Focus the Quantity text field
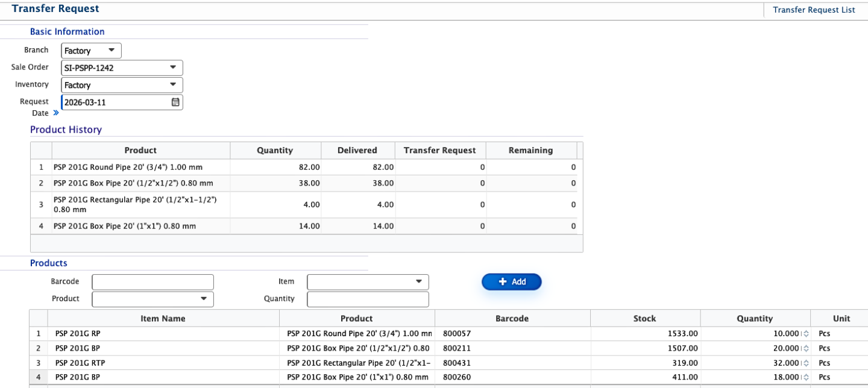This screenshot has height=388, width=868. 368,299
